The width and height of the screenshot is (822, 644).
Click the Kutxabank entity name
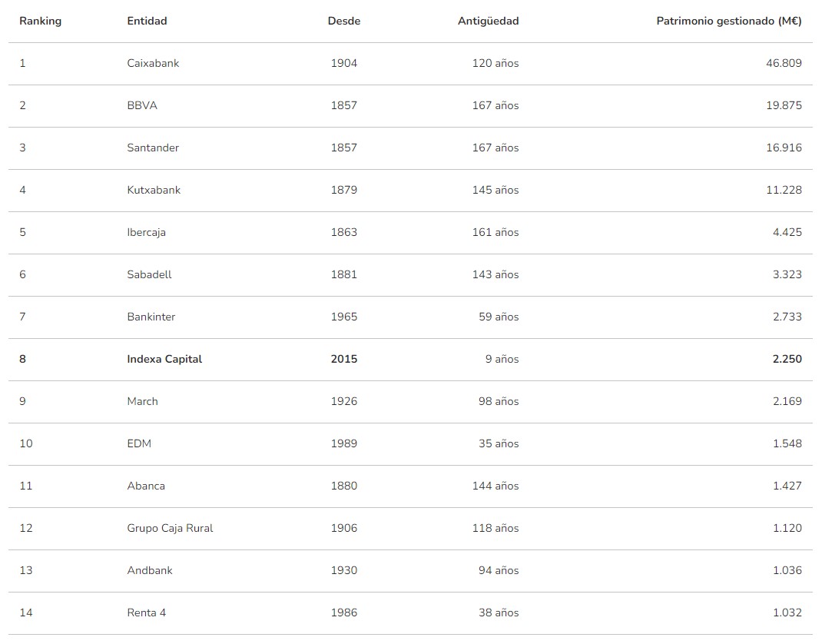click(154, 190)
